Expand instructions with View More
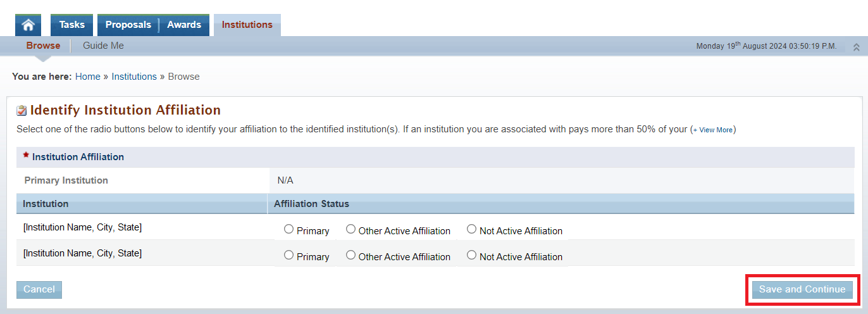 click(x=713, y=130)
